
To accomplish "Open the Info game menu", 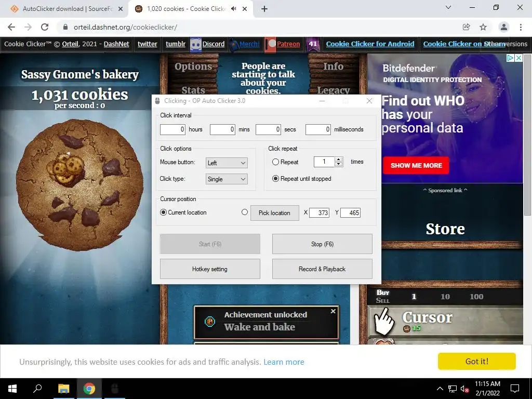I will click(333, 66).
